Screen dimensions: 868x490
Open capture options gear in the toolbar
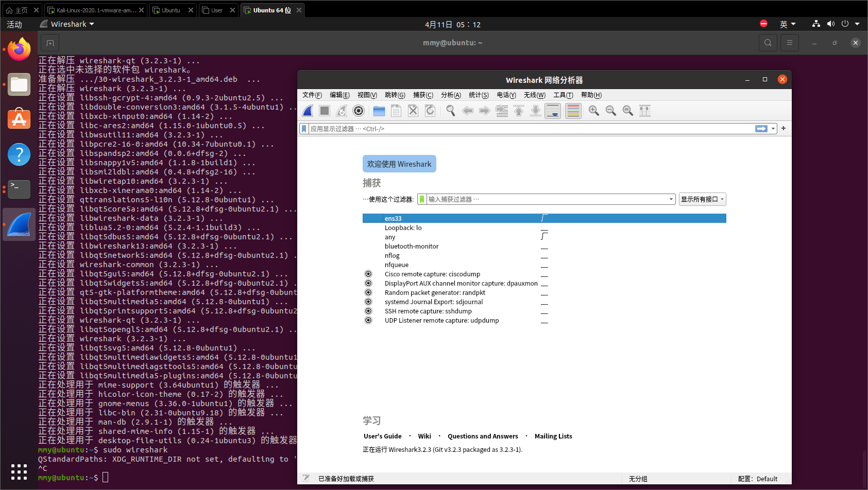pos(359,111)
